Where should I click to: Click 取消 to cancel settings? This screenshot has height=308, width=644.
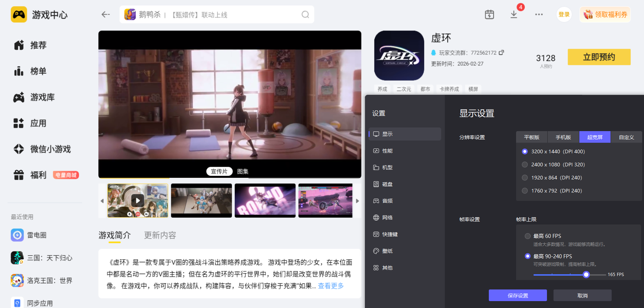pos(583,295)
